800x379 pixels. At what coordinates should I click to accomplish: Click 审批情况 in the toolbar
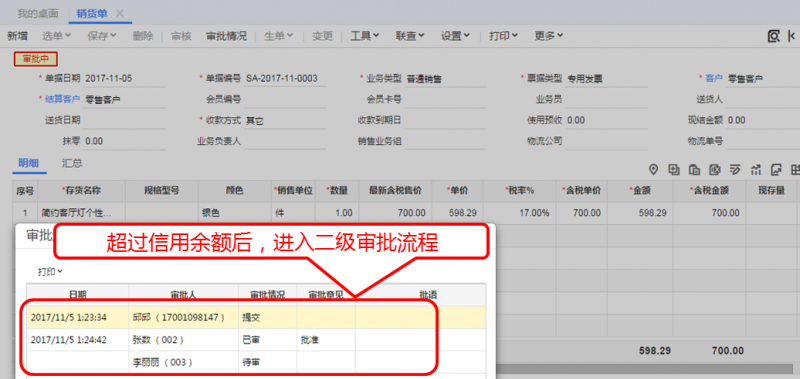coord(226,36)
